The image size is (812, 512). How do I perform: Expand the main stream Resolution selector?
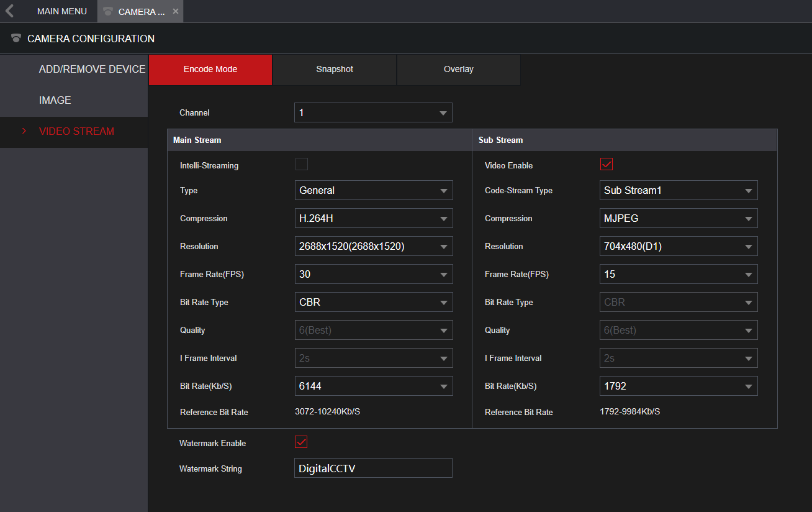(373, 246)
